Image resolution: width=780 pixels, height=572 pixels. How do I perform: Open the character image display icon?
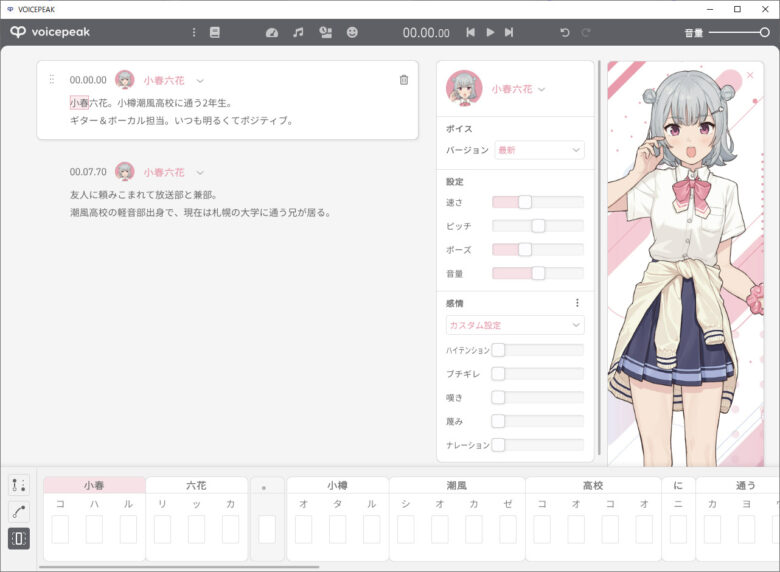pos(325,32)
